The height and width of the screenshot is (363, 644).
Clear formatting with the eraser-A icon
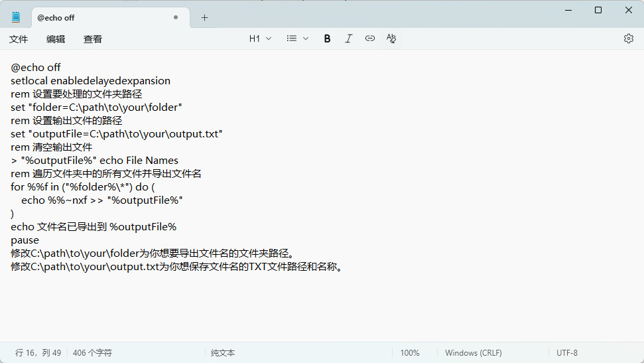click(x=391, y=38)
